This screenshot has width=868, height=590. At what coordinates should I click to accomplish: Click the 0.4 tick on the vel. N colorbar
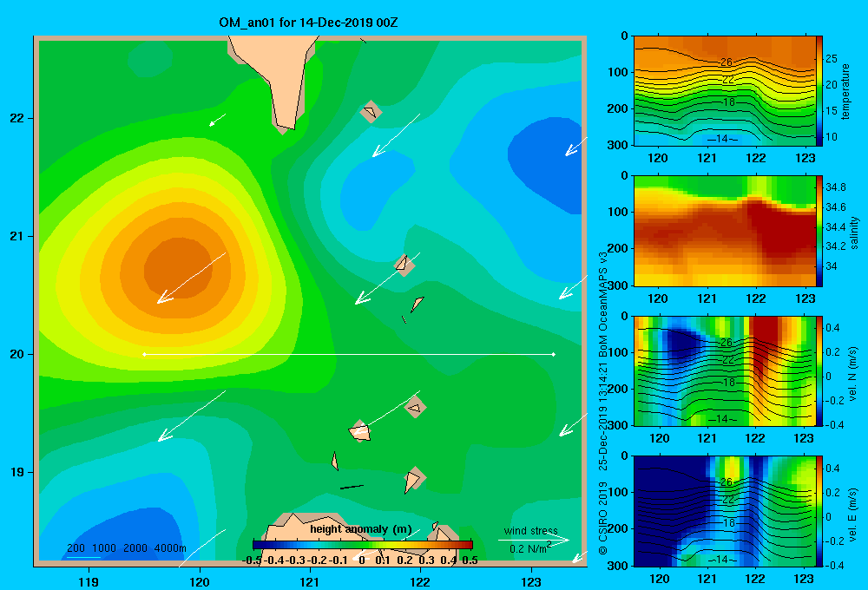832,328
